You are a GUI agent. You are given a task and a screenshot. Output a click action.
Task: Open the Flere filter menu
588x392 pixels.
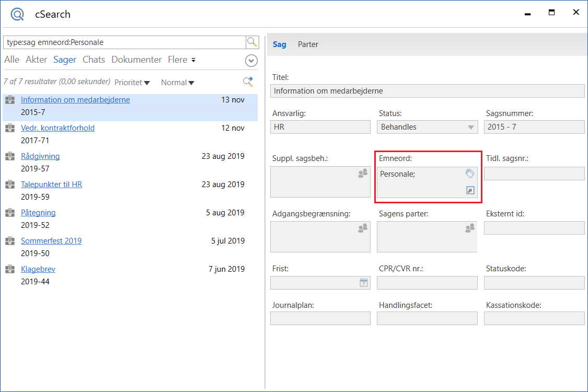click(x=181, y=60)
